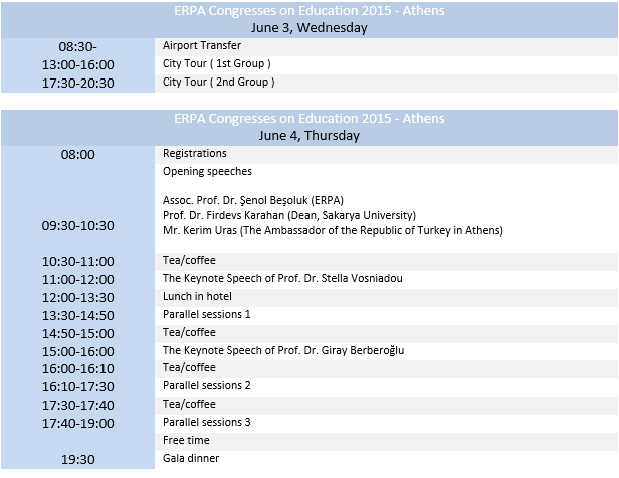The image size is (619, 478).
Task: Select the "Parallel sessions 2" entry
Action: click(x=207, y=386)
